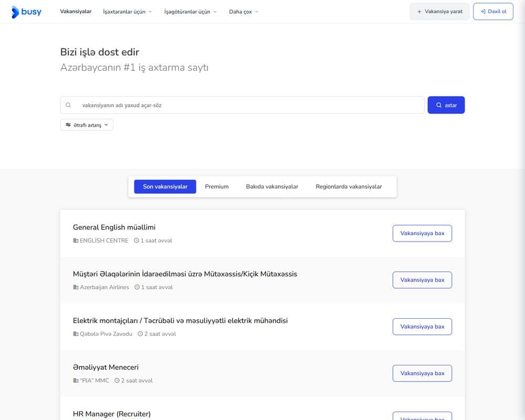
Task: Click the login arrow icon in Daxil ol
Action: tap(483, 12)
